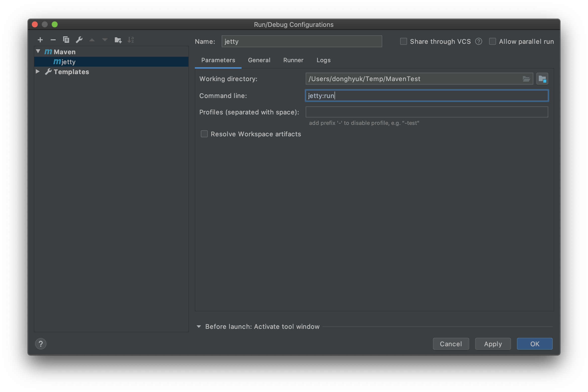Image resolution: width=588 pixels, height=392 pixels.
Task: Click the Edit Templates wrench icon
Action: [79, 40]
